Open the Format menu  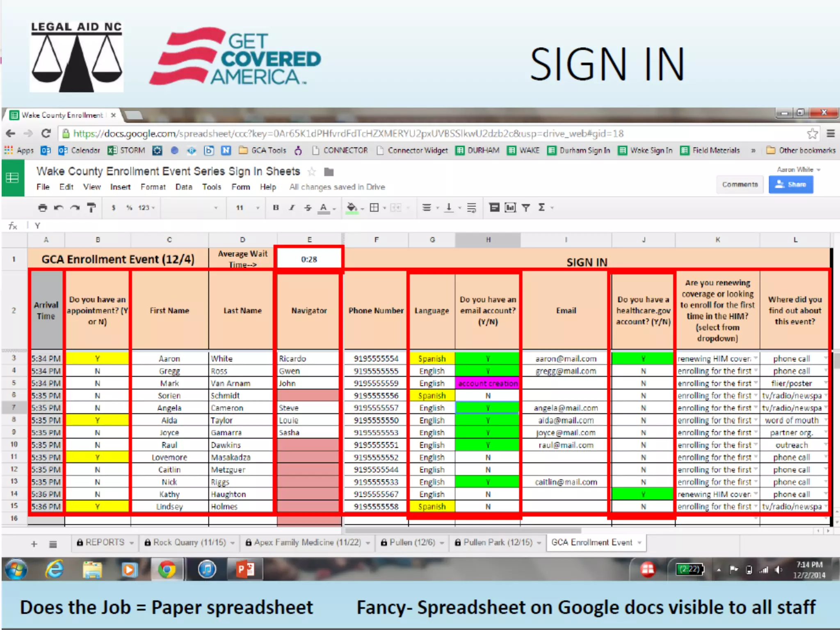[x=153, y=187]
